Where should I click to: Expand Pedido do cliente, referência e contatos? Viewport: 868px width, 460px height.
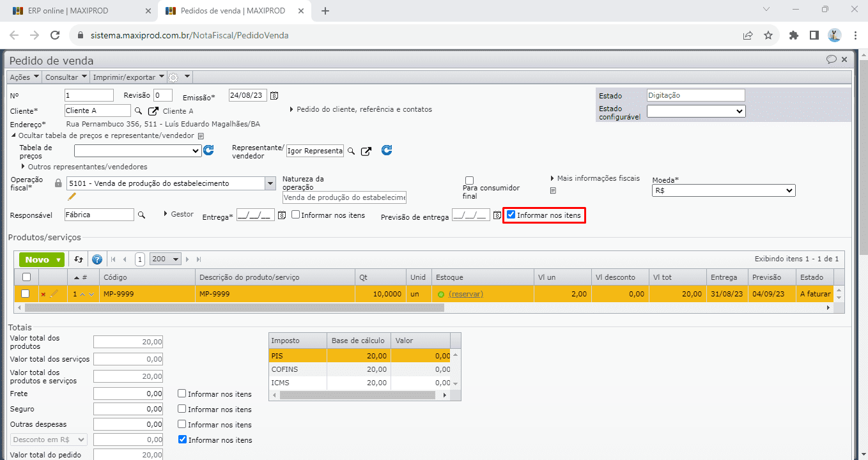(361, 109)
